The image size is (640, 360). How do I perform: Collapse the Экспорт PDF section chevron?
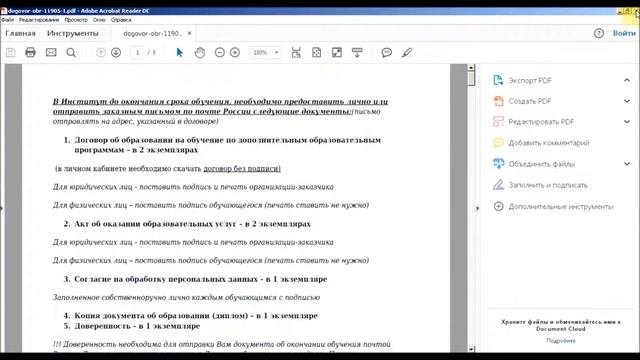(x=627, y=80)
